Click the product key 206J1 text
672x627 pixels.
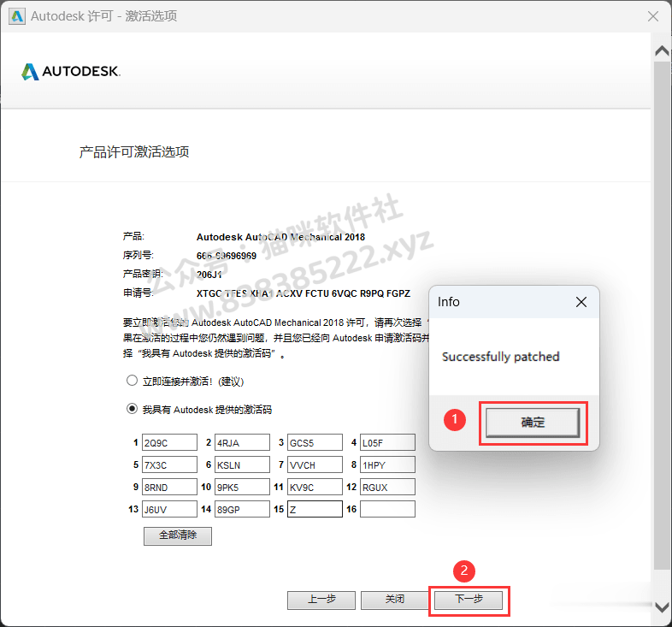[x=209, y=275]
